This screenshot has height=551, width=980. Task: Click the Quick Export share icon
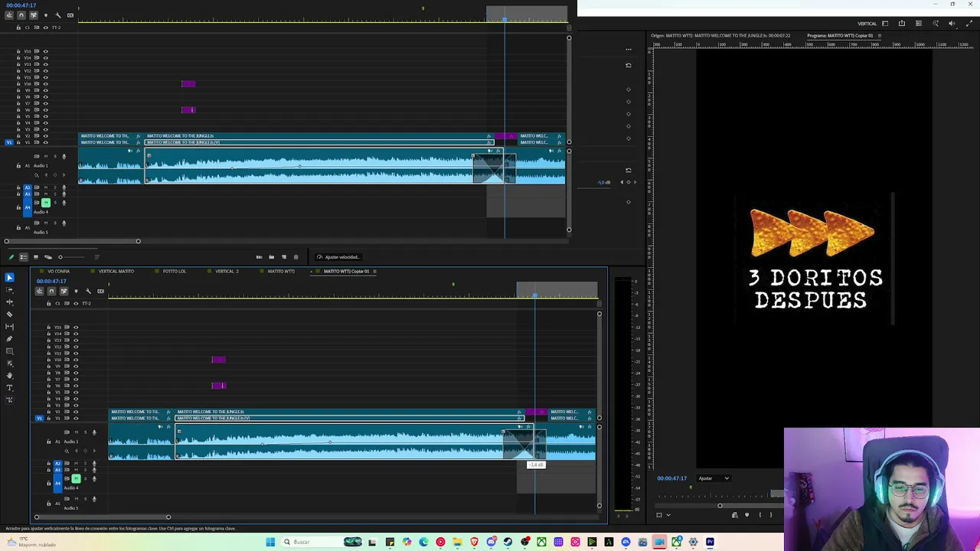tap(902, 24)
